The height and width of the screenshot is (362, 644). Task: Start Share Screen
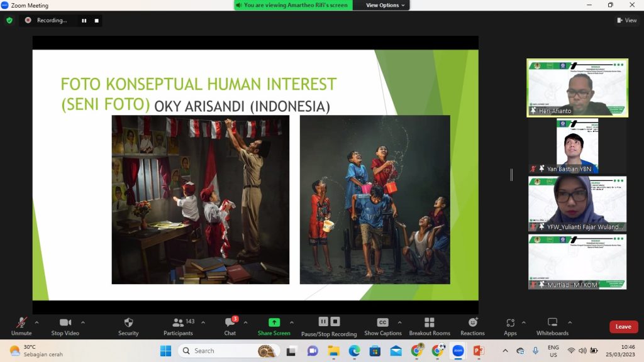[x=274, y=326]
